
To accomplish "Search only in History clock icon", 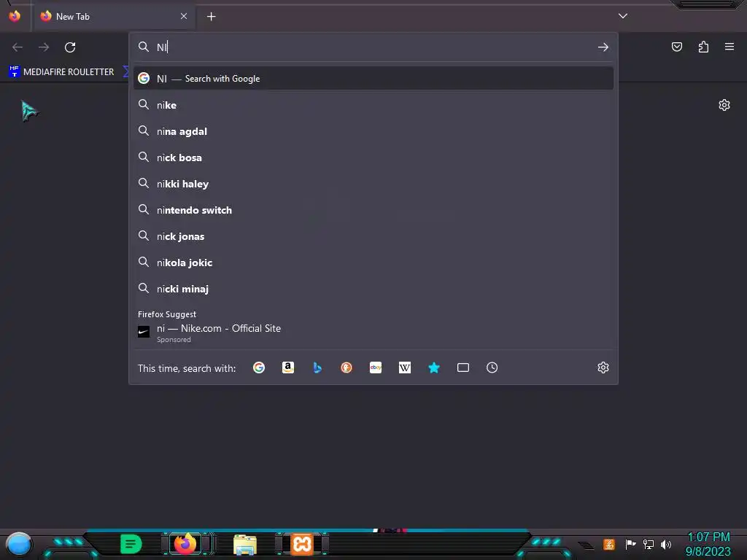I will pos(492,367).
